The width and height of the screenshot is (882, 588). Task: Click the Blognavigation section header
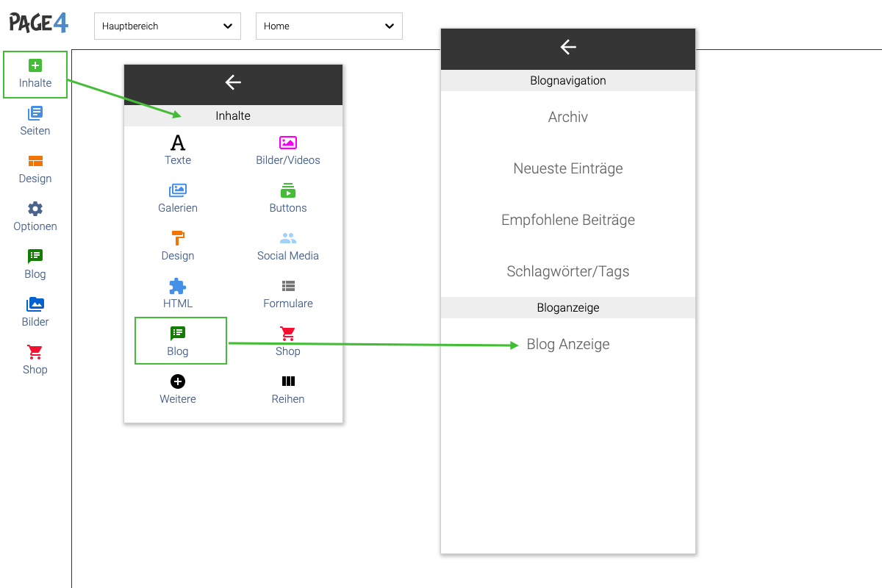coord(568,81)
